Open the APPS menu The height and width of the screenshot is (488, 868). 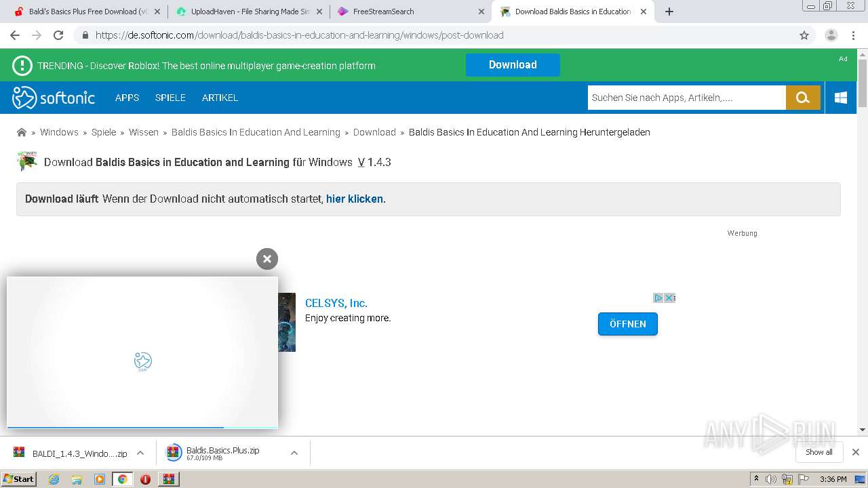tap(127, 98)
